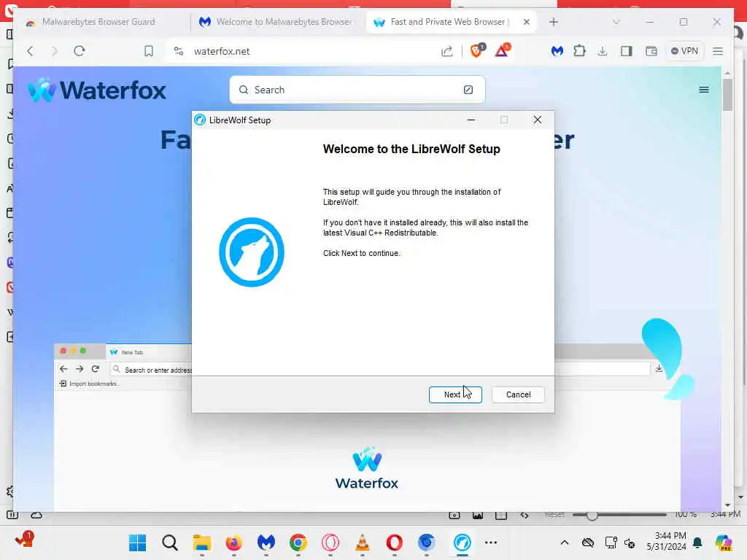This screenshot has width=747, height=560.
Task: Bookmark this page with bookmark icon
Action: (x=149, y=51)
